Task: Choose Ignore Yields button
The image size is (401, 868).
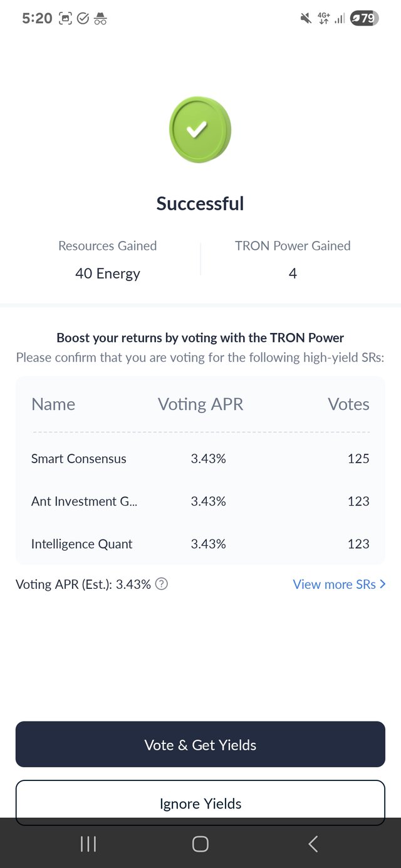Action: 200,803
